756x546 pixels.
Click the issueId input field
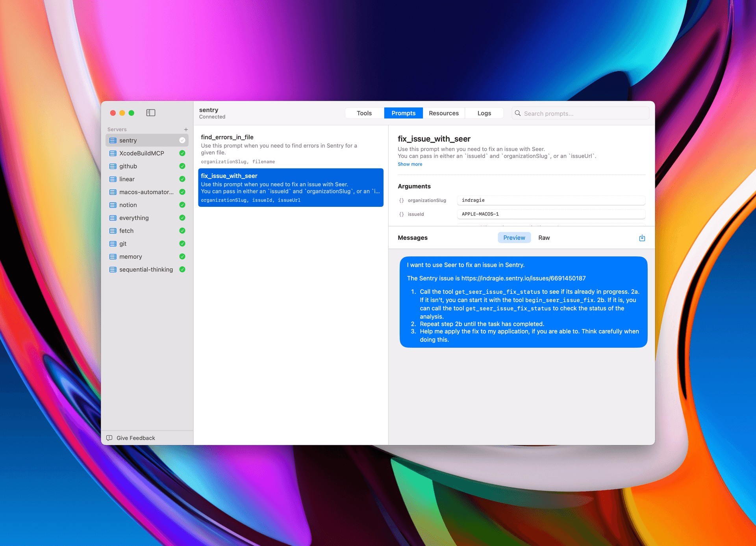point(550,214)
